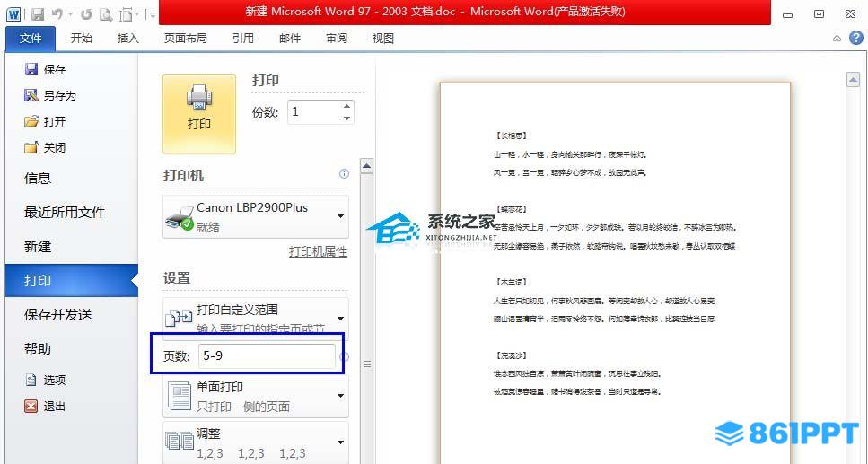The height and width of the screenshot is (464, 868).
Task: Open the 新建 section in sidebar
Action: pos(38,247)
